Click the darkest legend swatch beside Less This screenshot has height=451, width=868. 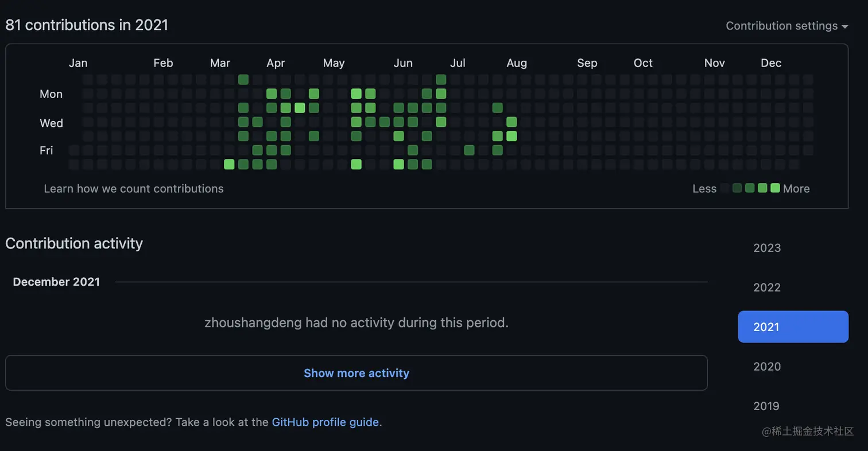coord(725,188)
